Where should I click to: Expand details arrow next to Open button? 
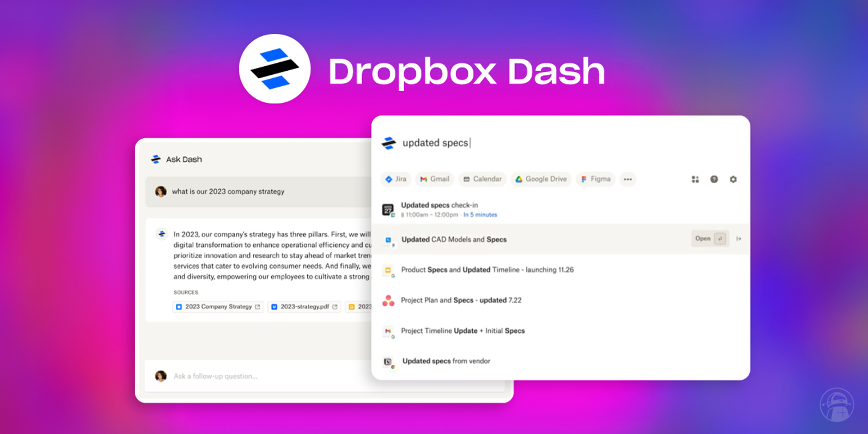point(739,239)
